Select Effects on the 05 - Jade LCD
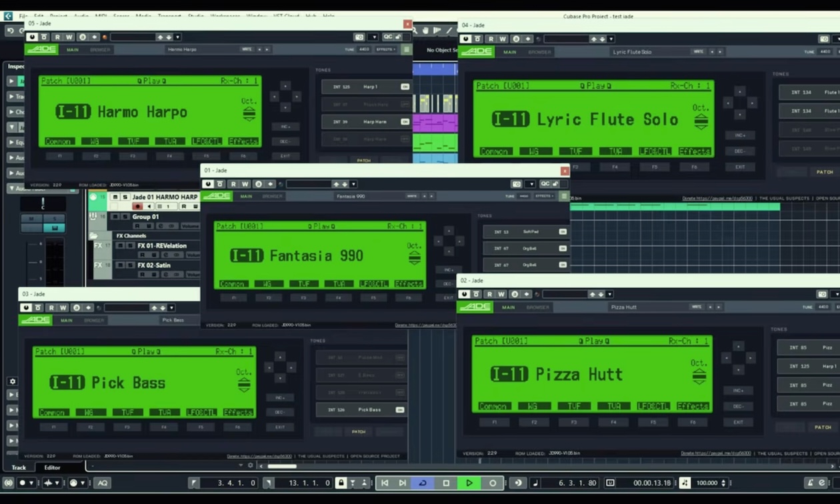The width and height of the screenshot is (840, 504). tap(243, 141)
